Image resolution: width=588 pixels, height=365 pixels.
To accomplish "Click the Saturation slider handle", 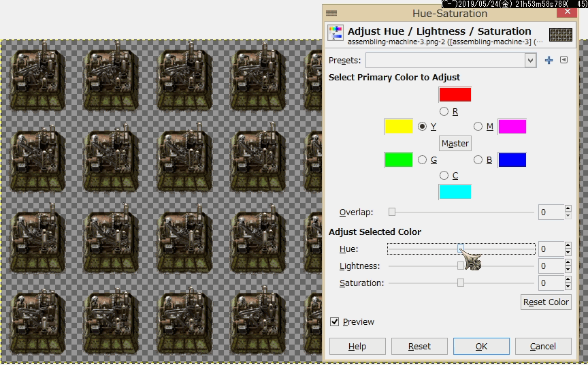I will click(461, 283).
